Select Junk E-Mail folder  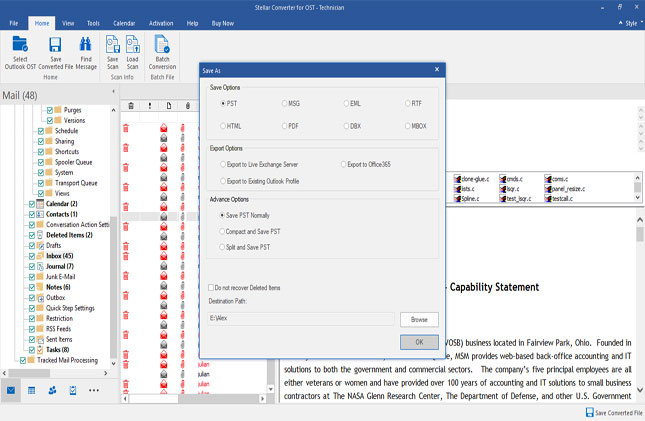(x=60, y=277)
